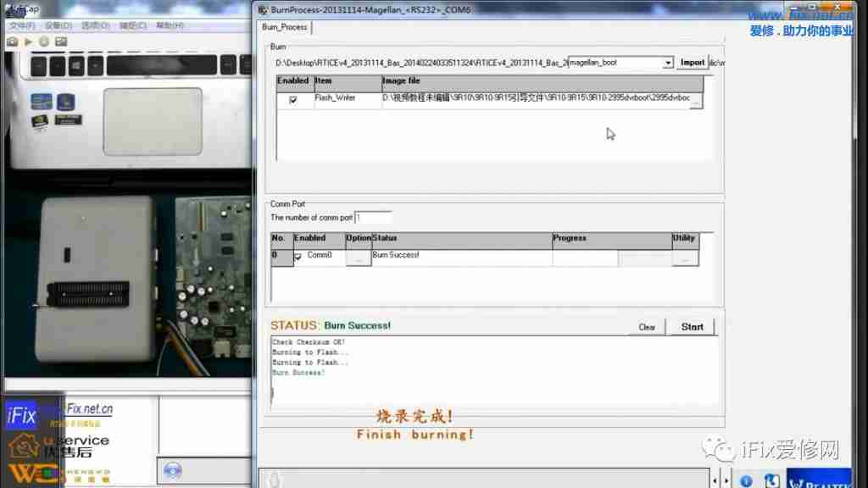Click the Import button

pyautogui.click(x=692, y=63)
